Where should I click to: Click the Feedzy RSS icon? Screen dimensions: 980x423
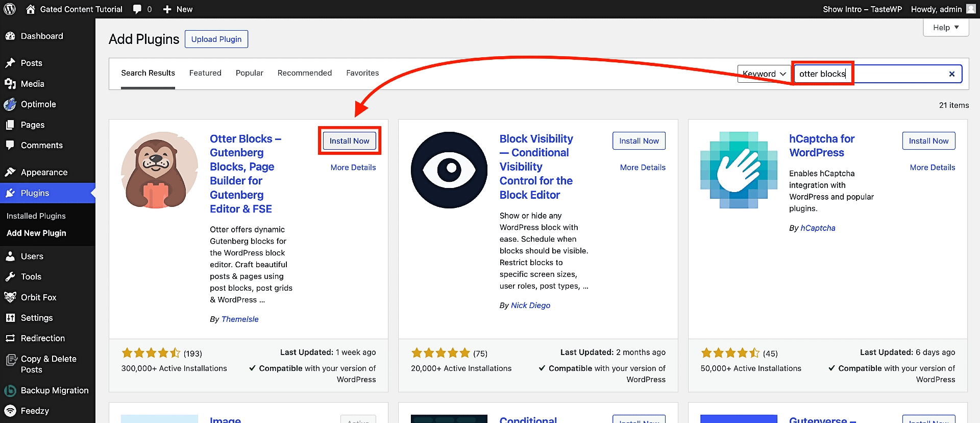[10, 411]
